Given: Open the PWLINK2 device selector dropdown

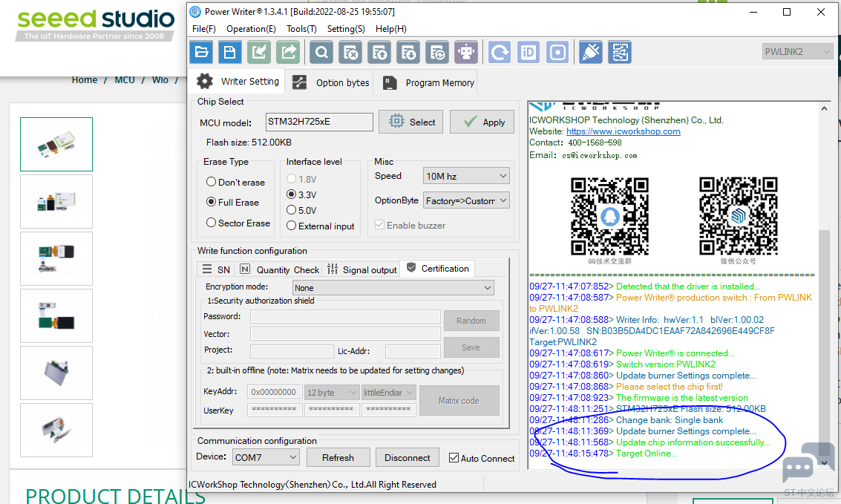Looking at the screenshot, I should (x=796, y=51).
